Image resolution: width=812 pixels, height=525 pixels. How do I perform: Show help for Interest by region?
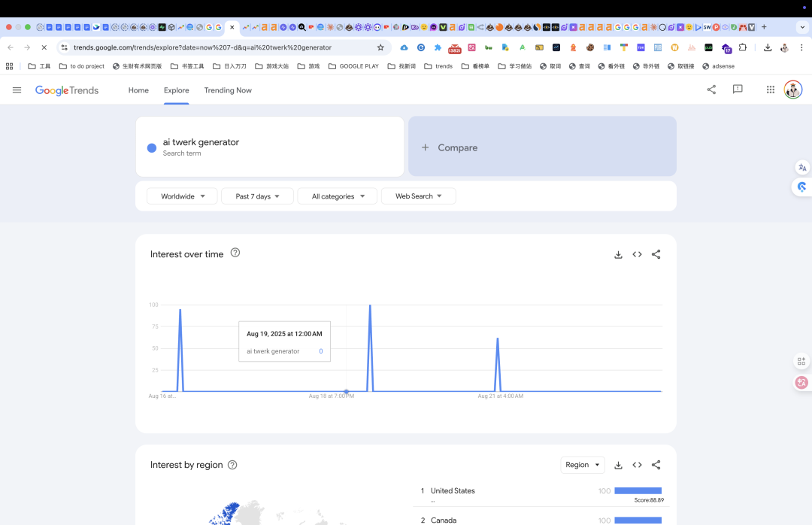click(232, 465)
